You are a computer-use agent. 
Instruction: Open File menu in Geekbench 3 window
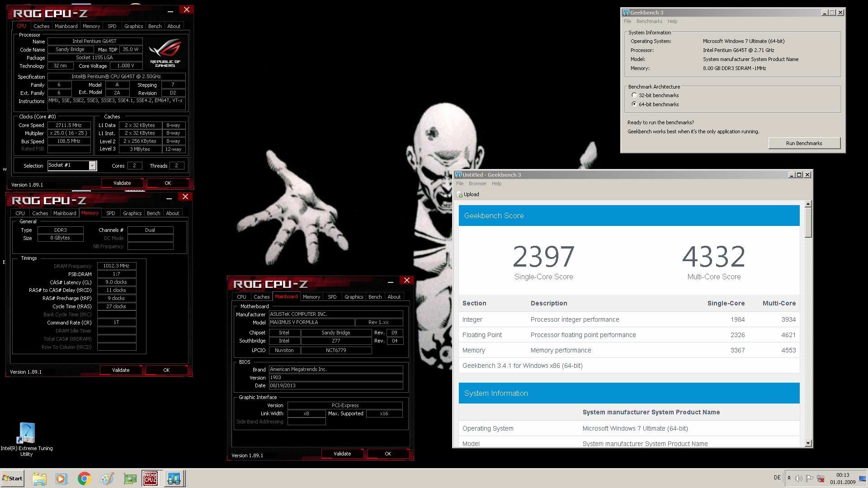tap(627, 21)
